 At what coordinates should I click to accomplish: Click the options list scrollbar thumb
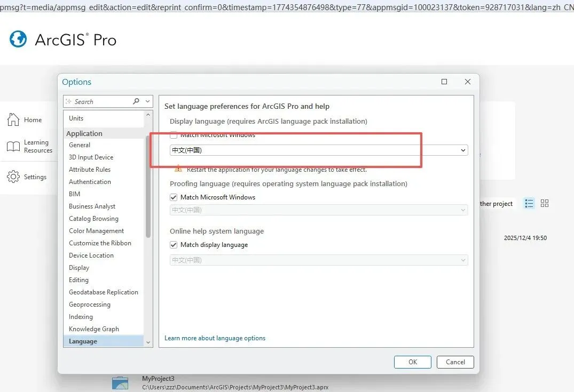coord(148,187)
